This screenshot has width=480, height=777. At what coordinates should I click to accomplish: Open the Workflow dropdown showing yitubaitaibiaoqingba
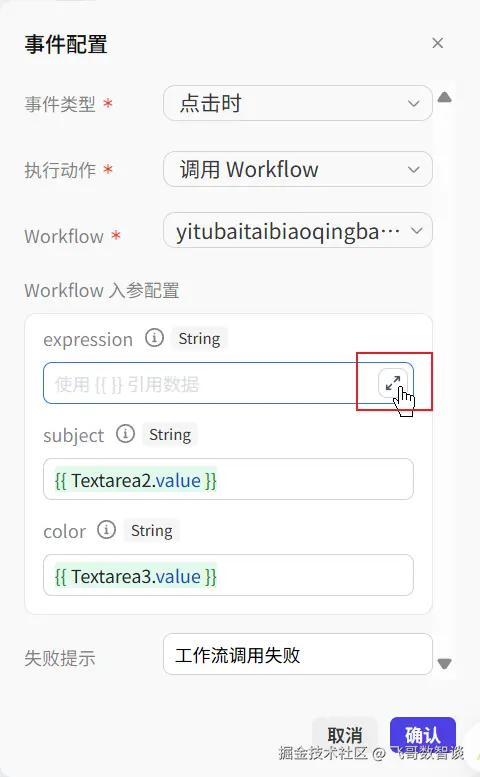click(298, 230)
